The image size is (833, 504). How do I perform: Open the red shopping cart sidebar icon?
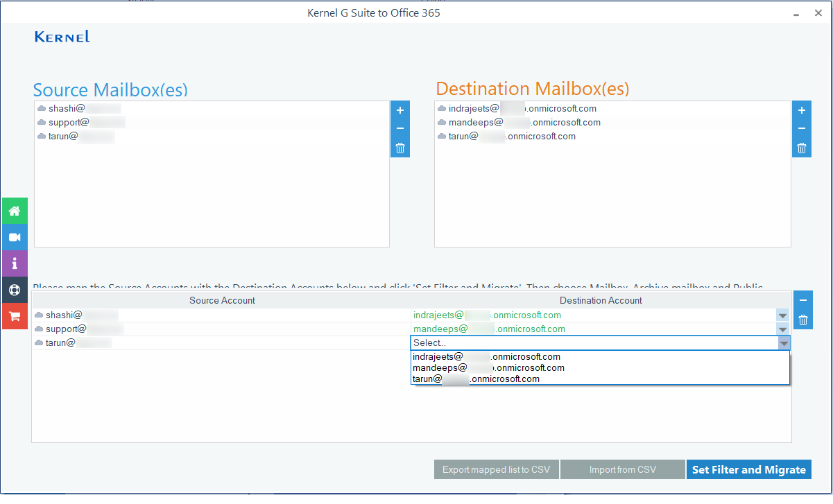(x=14, y=316)
